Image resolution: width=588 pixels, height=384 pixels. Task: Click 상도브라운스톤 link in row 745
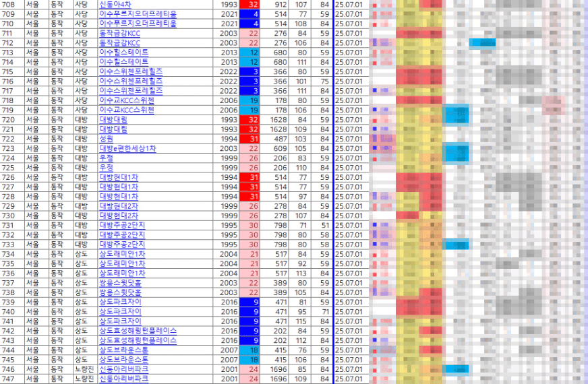coord(124,360)
